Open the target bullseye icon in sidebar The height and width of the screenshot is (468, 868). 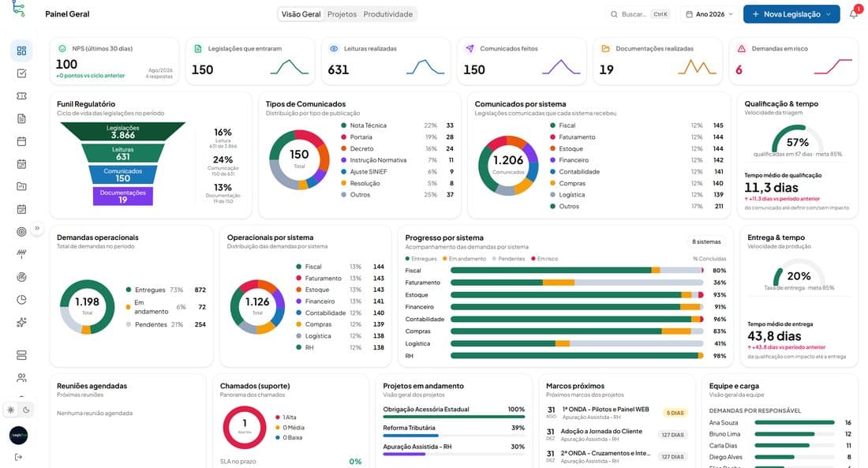point(21,232)
